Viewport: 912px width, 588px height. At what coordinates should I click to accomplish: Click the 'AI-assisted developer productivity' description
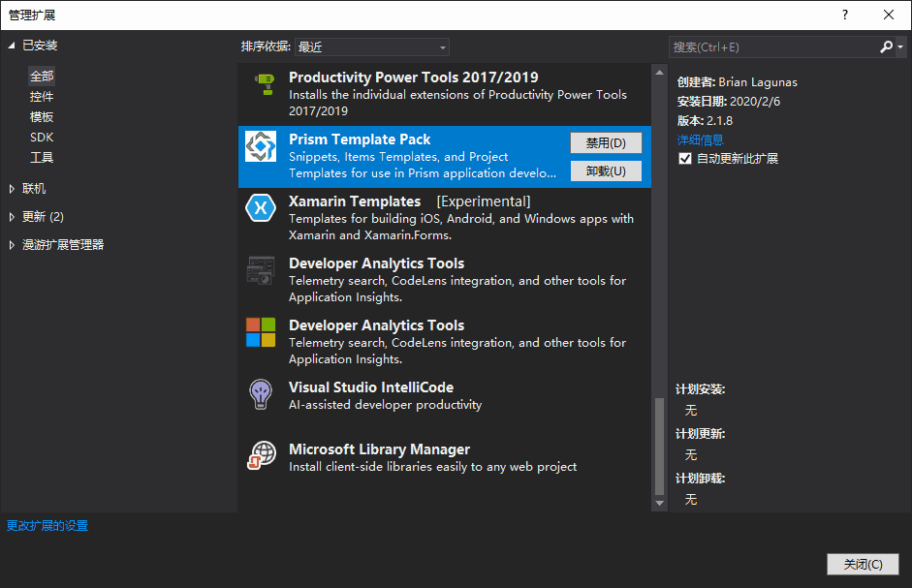click(385, 405)
